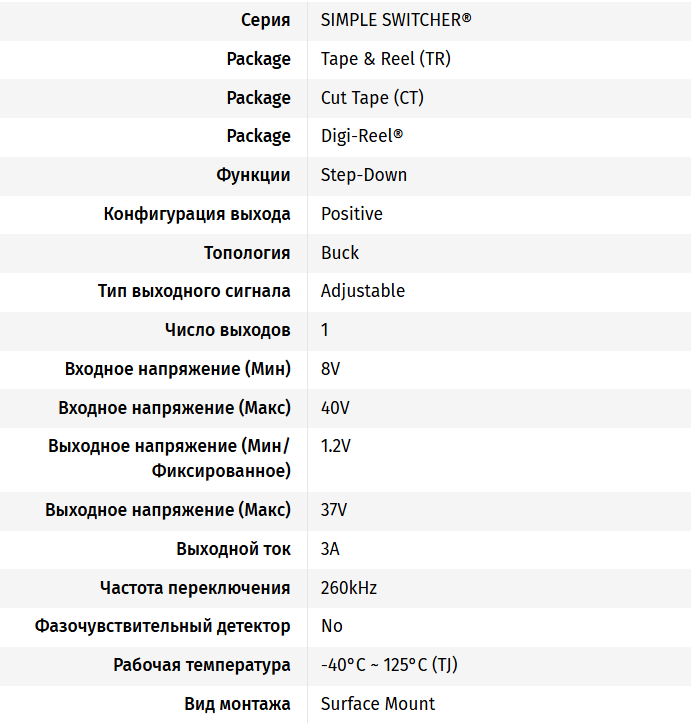Click the Step-Down function value
Viewport: 691px width, 723px height.
(363, 175)
